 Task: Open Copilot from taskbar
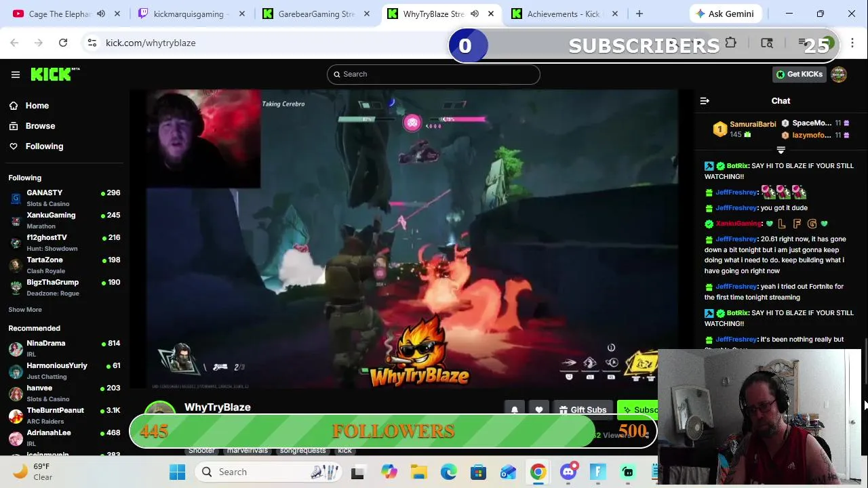[x=389, y=472]
